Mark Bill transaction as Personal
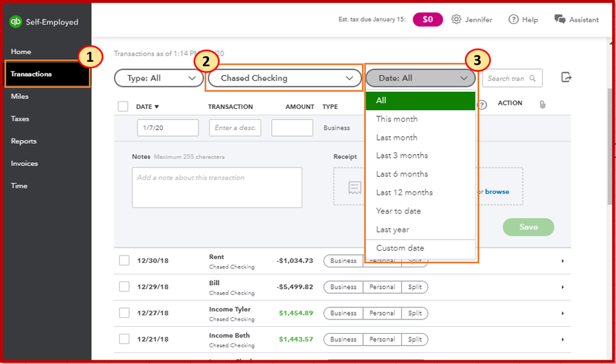The height and width of the screenshot is (364, 616). coord(382,287)
